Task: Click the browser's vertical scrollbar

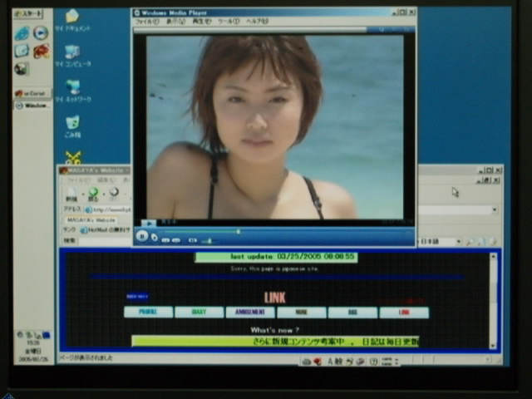Action: pyautogui.click(x=495, y=299)
